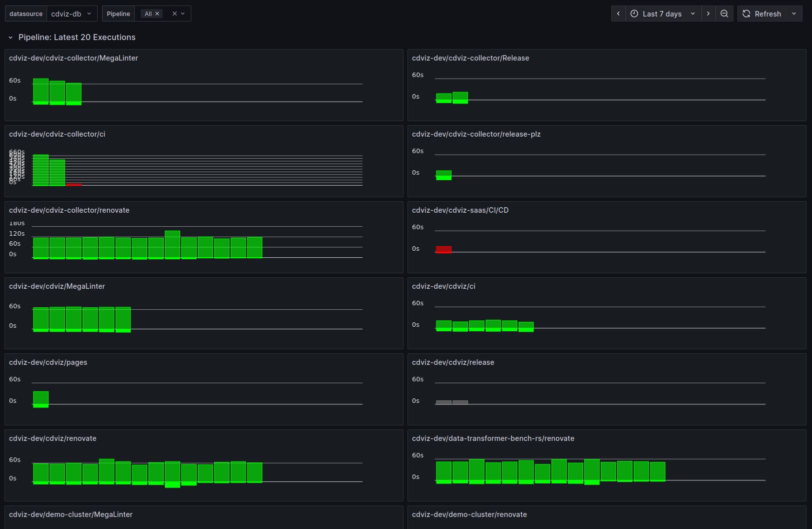Open the cdviz-dev/cdviz/MegaLinter panel title
The image size is (812, 529).
click(57, 286)
